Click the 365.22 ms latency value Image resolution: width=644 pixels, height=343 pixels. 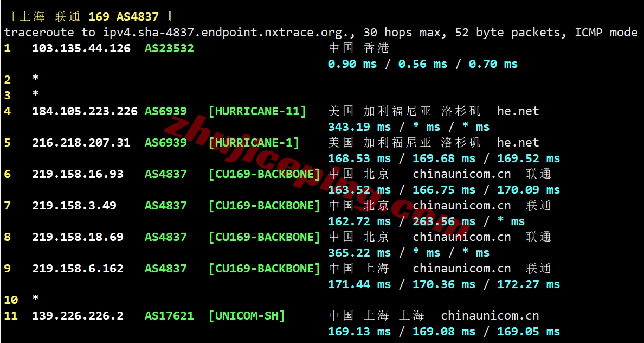click(x=359, y=253)
